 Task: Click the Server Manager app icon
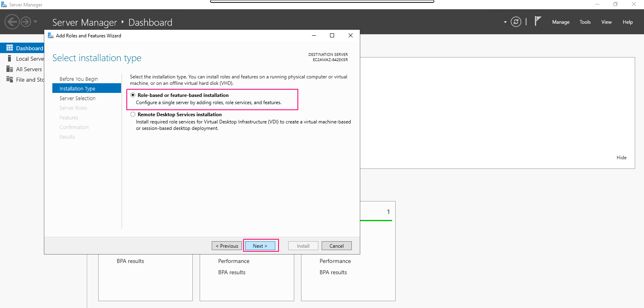4,4
